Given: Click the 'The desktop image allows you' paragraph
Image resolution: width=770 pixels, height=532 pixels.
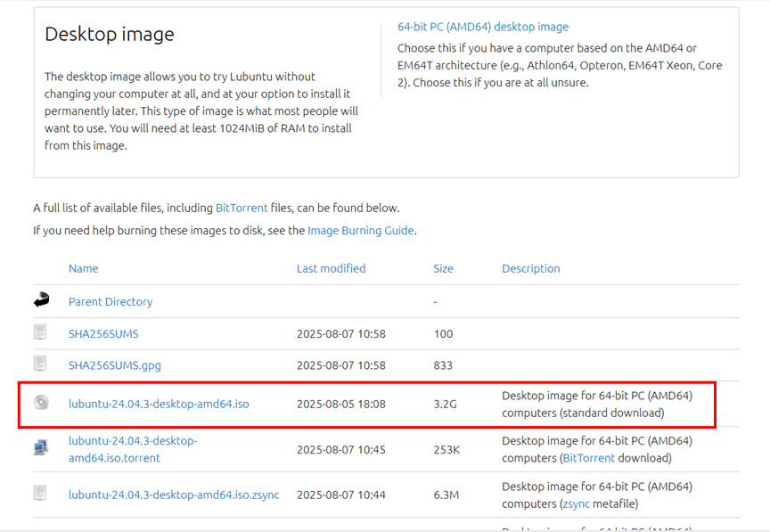Looking at the screenshot, I should click(x=201, y=111).
